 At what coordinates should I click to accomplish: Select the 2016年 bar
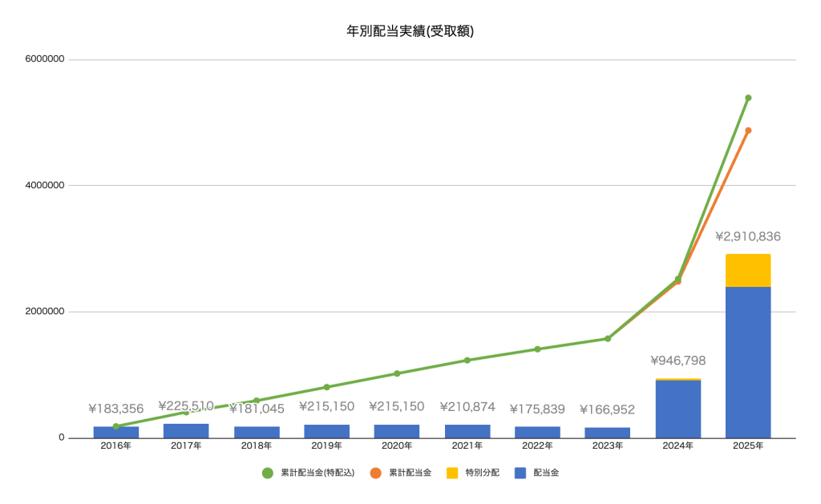116,432
